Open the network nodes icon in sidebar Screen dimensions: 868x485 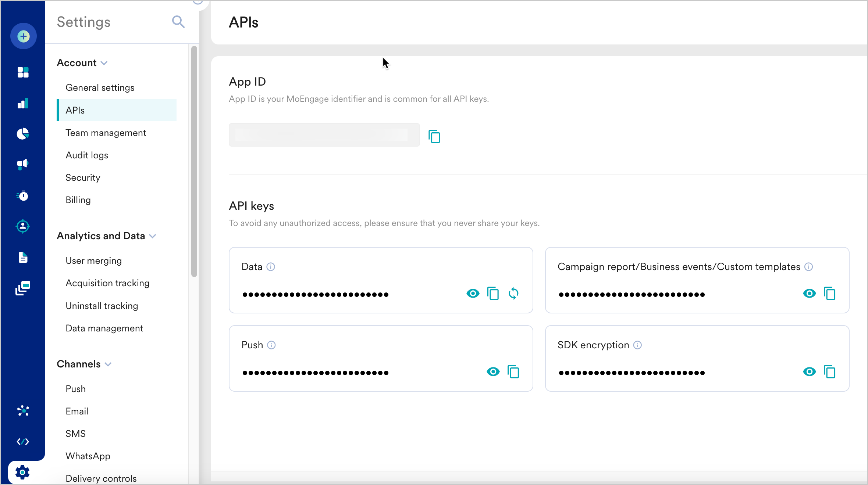click(23, 410)
